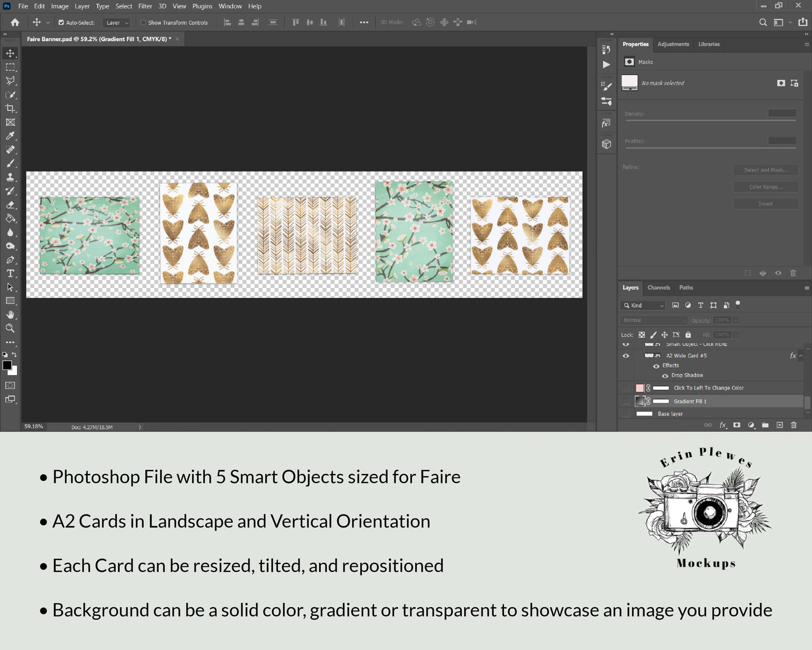
Task: Click the foreground color swatch
Action: pos(7,365)
